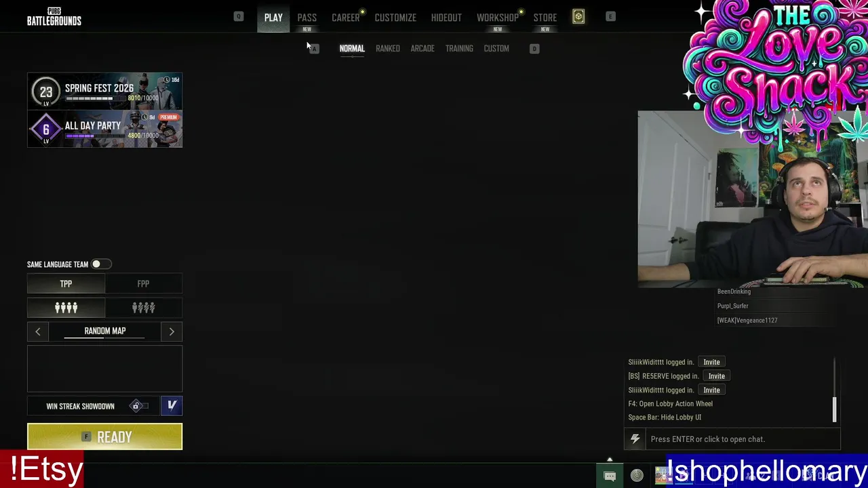Click the A key hint before NORMAL
This screenshot has height=488, width=868.
[x=314, y=49]
